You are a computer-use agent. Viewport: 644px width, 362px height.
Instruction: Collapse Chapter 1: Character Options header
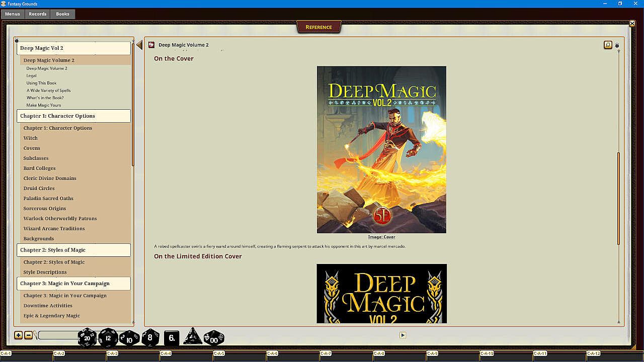tap(73, 116)
